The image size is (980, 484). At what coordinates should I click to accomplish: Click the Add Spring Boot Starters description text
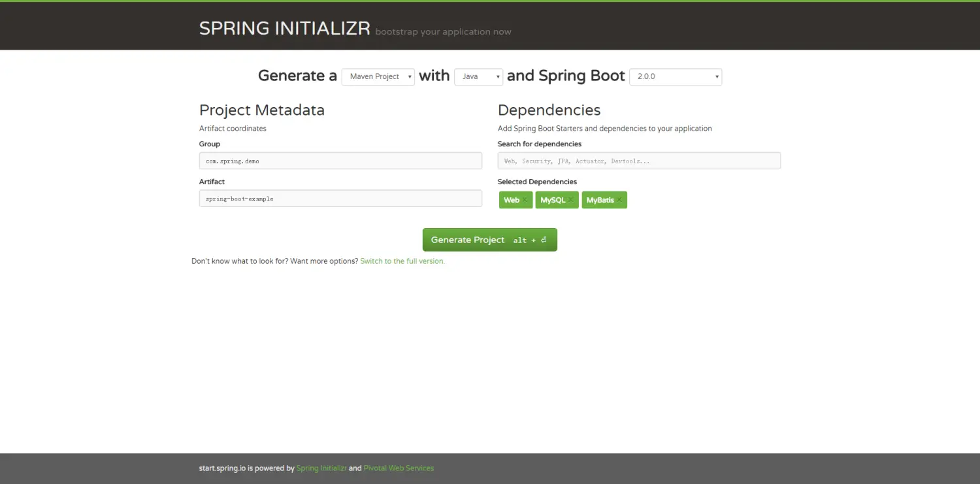click(605, 129)
